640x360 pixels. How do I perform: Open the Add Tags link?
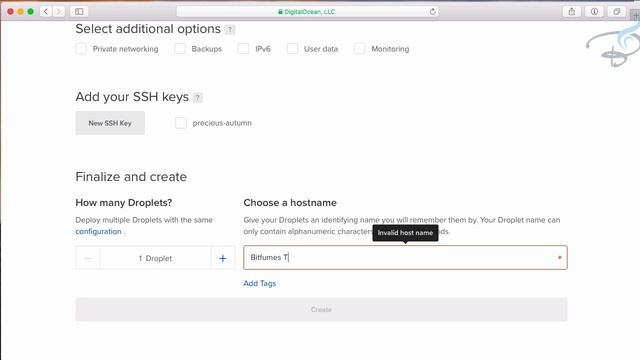[x=260, y=283]
